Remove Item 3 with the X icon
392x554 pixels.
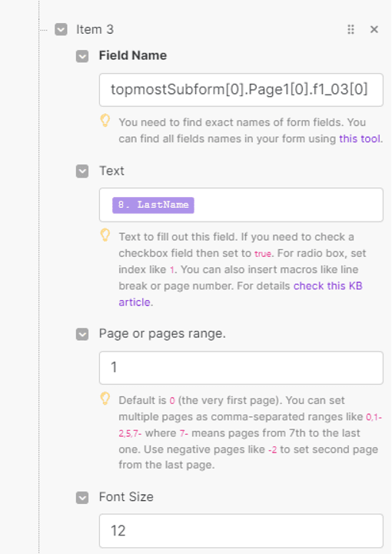point(374,29)
